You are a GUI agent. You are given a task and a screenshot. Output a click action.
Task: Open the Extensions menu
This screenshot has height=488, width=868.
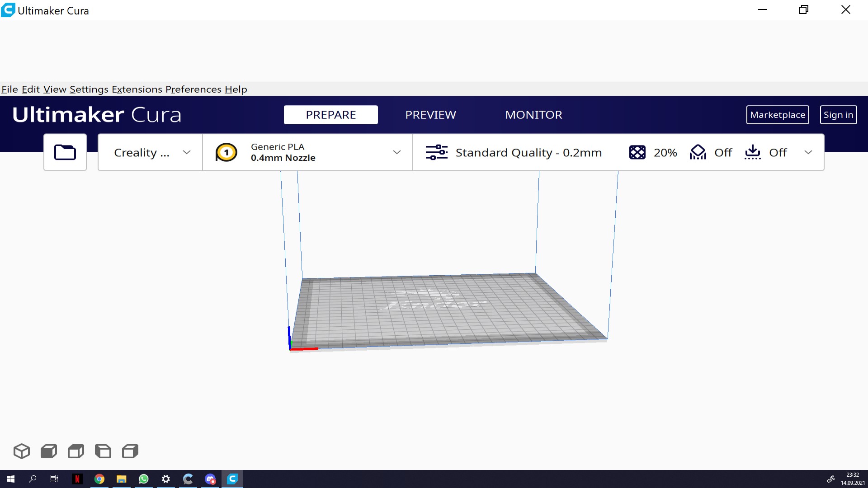(137, 89)
